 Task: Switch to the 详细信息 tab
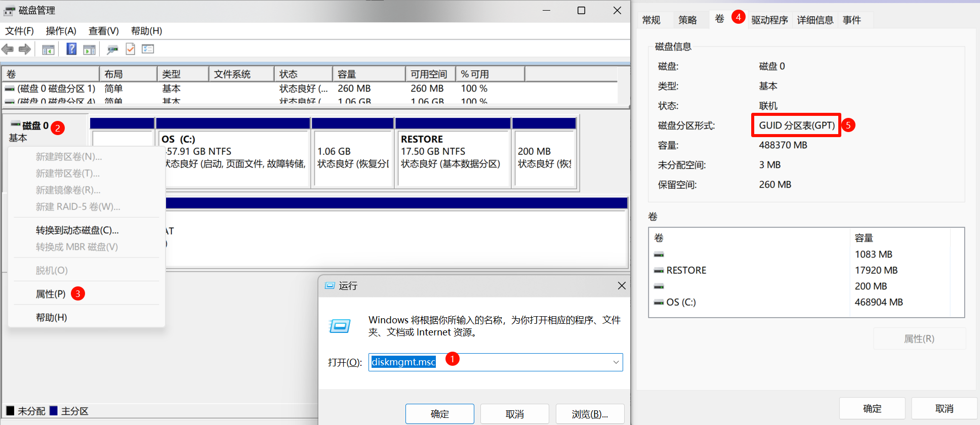[814, 20]
